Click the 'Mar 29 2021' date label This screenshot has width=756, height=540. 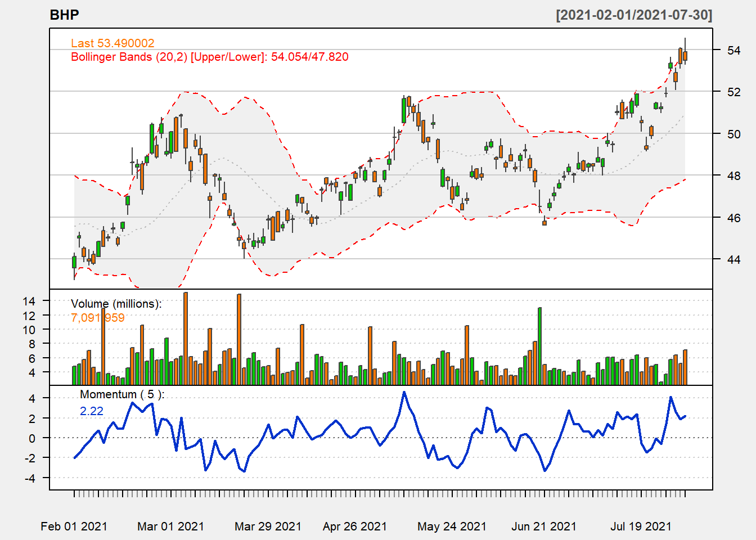(268, 526)
